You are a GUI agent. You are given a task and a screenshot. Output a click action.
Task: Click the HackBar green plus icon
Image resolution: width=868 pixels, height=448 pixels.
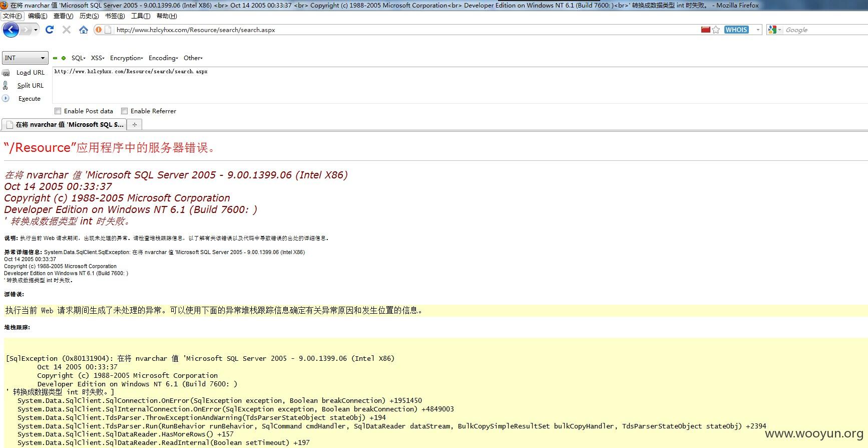(64, 58)
